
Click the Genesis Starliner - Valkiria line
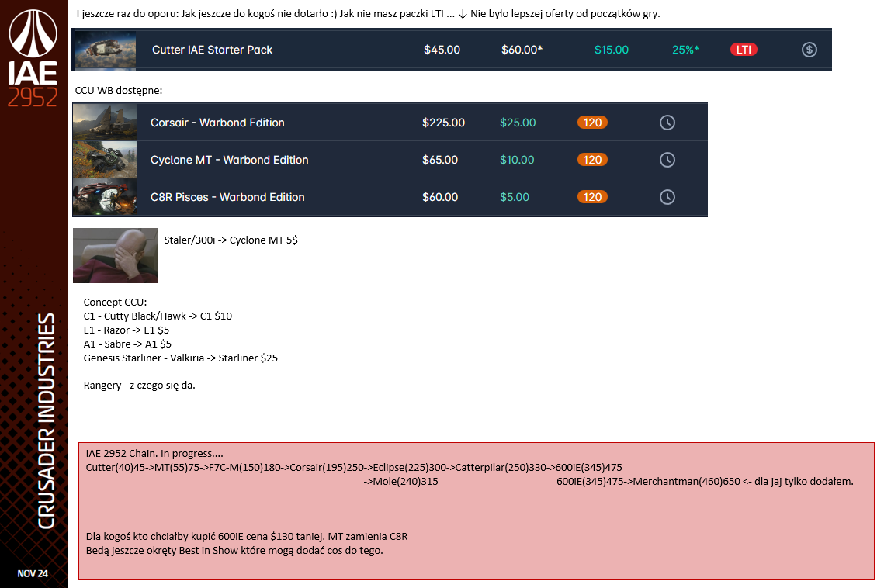click(x=180, y=358)
